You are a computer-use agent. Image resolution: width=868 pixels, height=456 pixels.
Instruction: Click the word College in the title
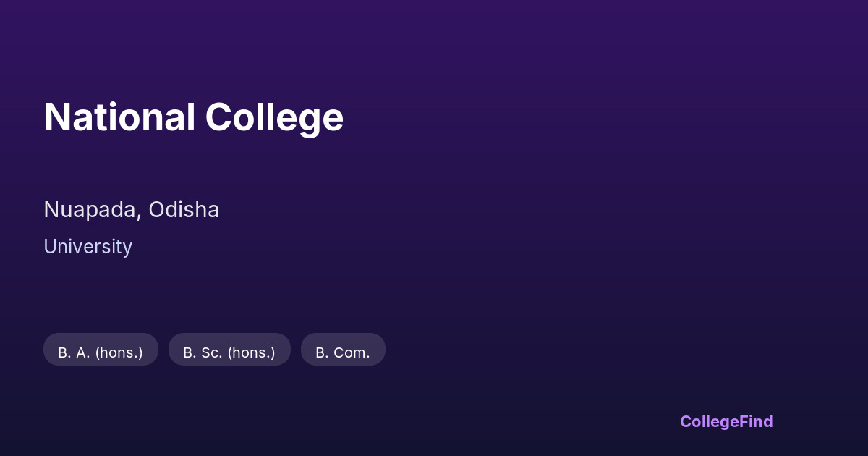(274, 117)
